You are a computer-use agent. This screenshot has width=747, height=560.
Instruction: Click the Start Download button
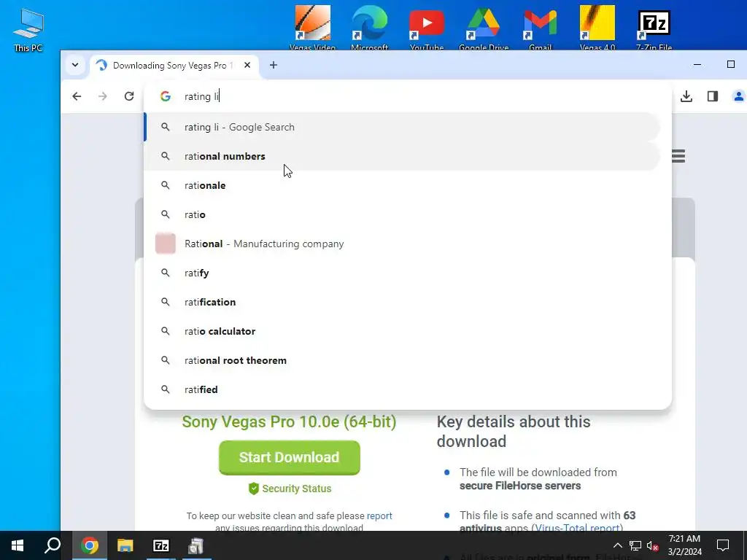click(x=289, y=458)
